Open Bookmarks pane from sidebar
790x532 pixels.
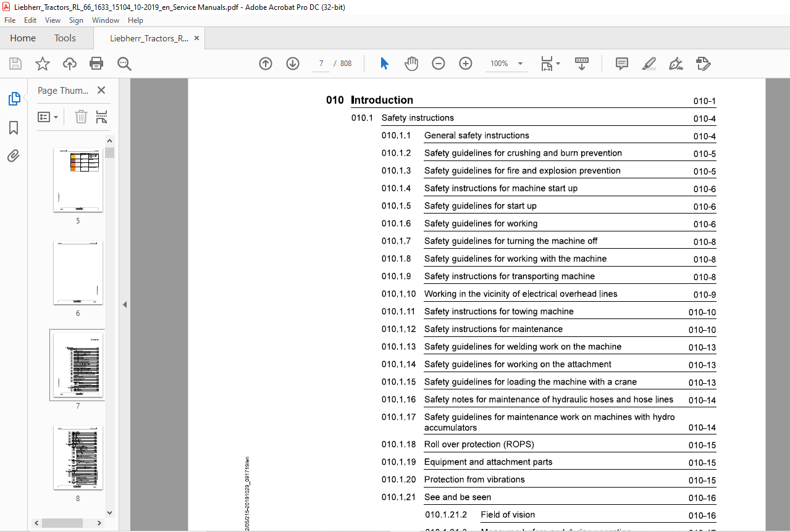coord(14,128)
